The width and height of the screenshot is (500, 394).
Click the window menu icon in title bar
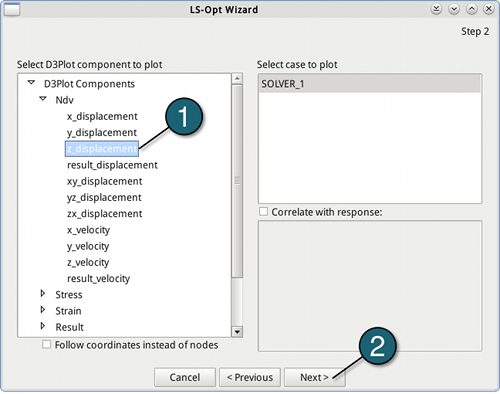(x=12, y=9)
